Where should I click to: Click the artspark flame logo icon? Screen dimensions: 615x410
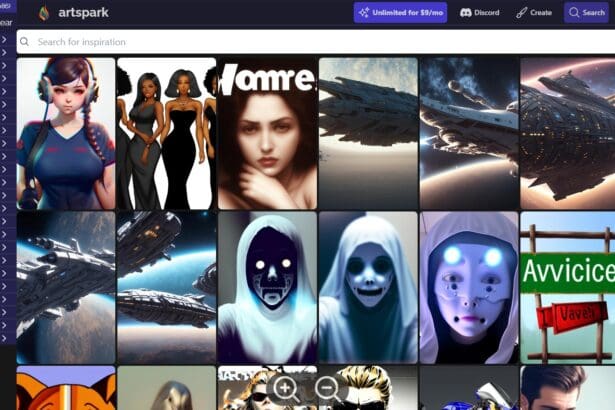[44, 13]
